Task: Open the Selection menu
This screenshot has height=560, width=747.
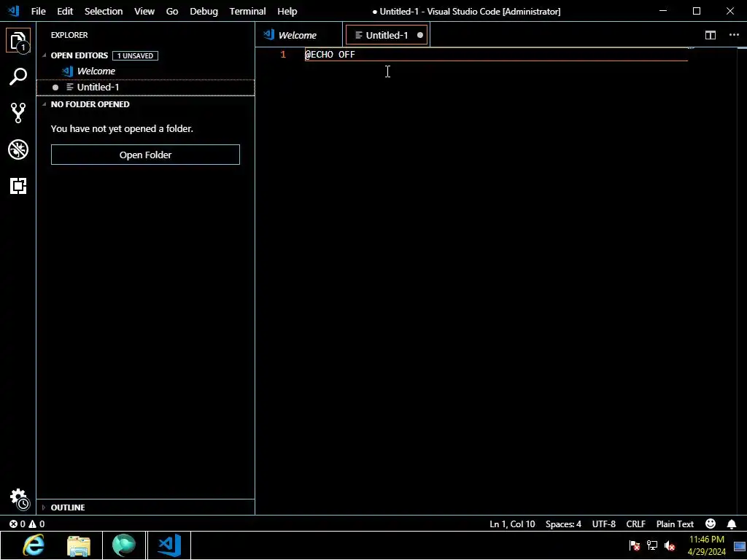Action: (x=104, y=11)
